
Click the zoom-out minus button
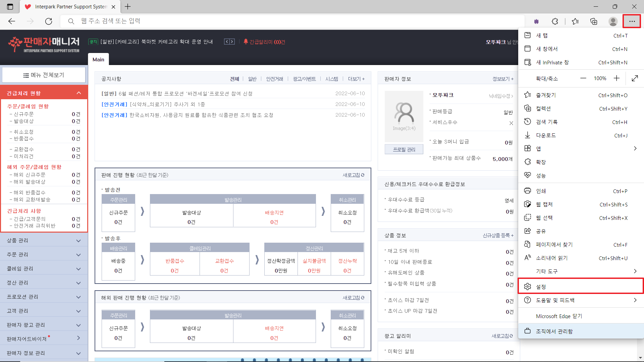583,78
